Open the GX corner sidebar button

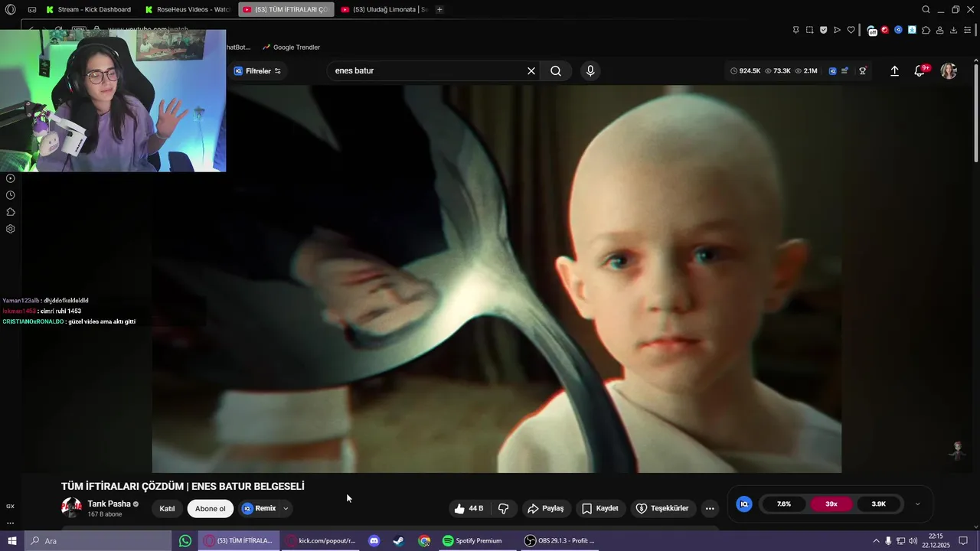(10, 507)
